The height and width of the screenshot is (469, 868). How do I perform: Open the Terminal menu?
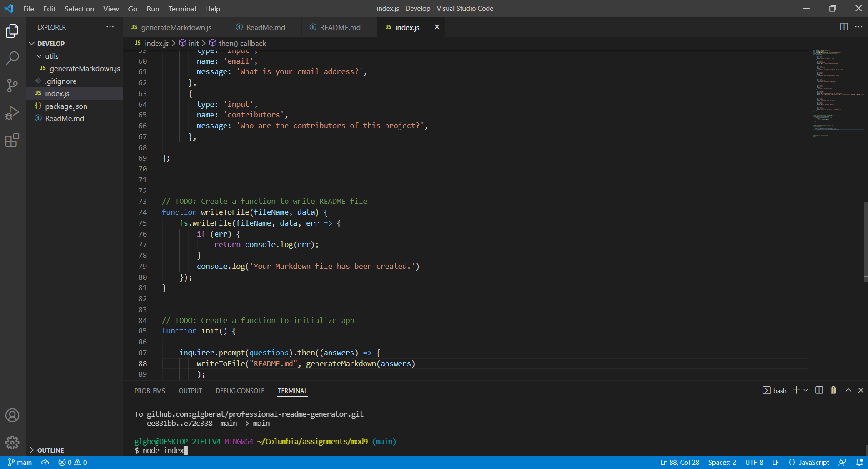[182, 9]
